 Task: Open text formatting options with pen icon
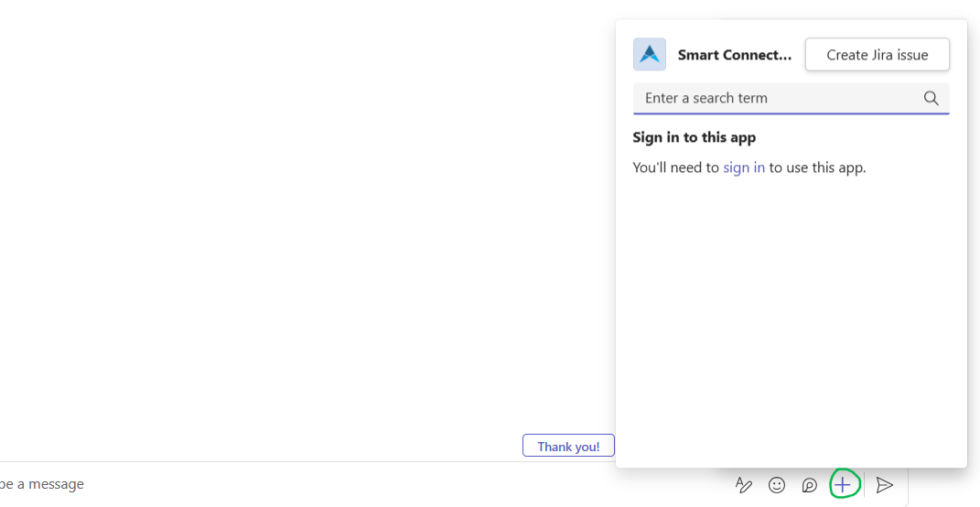click(x=744, y=485)
